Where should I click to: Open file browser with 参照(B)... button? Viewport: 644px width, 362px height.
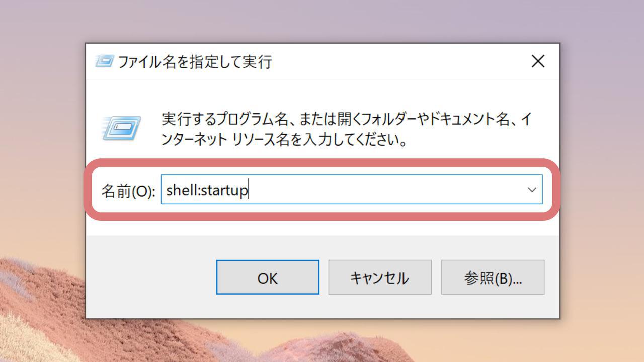coord(493,277)
